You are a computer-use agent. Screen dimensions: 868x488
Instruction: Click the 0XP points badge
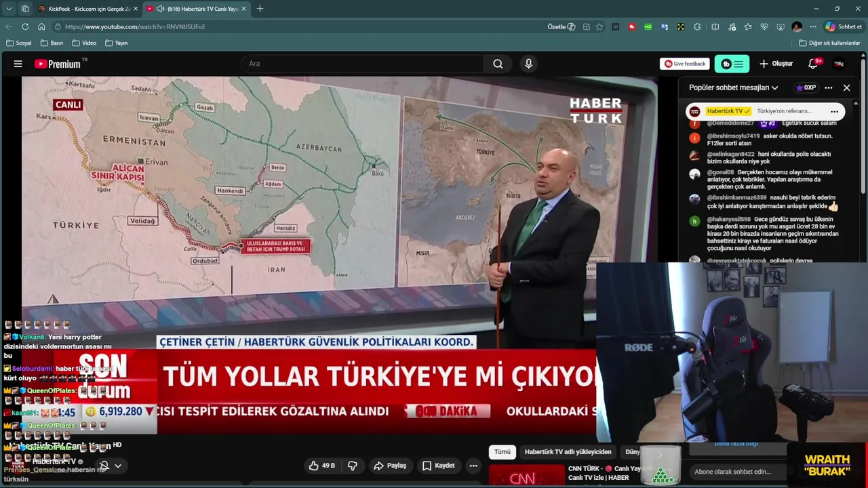tap(806, 87)
